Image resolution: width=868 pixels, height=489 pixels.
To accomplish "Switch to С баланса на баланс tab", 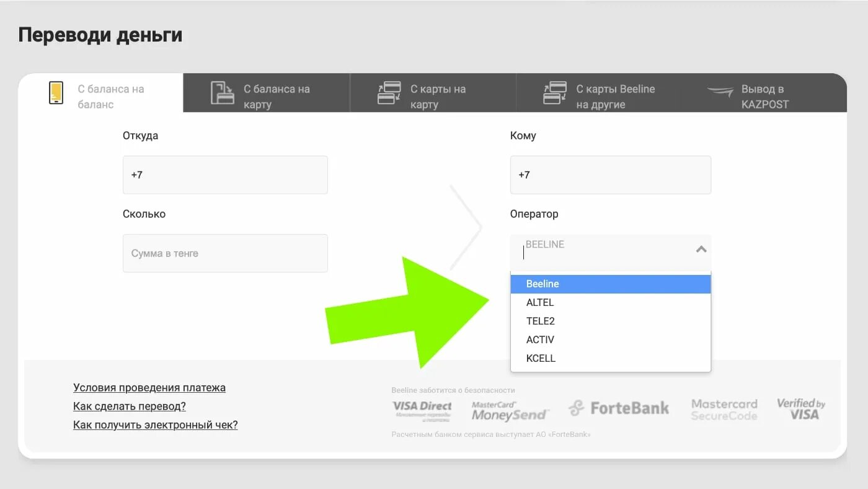I will point(101,93).
